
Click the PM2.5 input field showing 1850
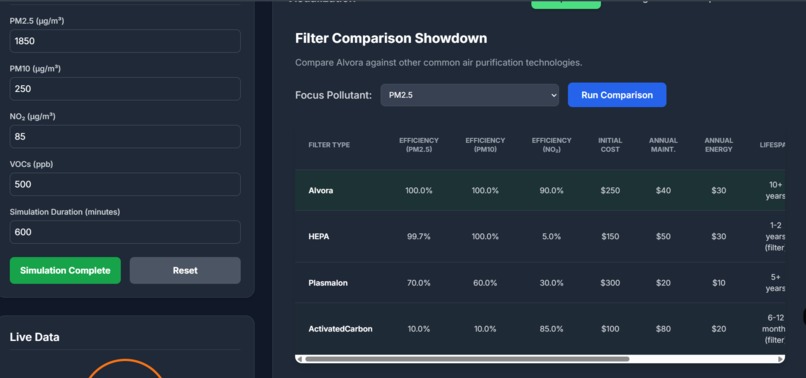(x=125, y=41)
